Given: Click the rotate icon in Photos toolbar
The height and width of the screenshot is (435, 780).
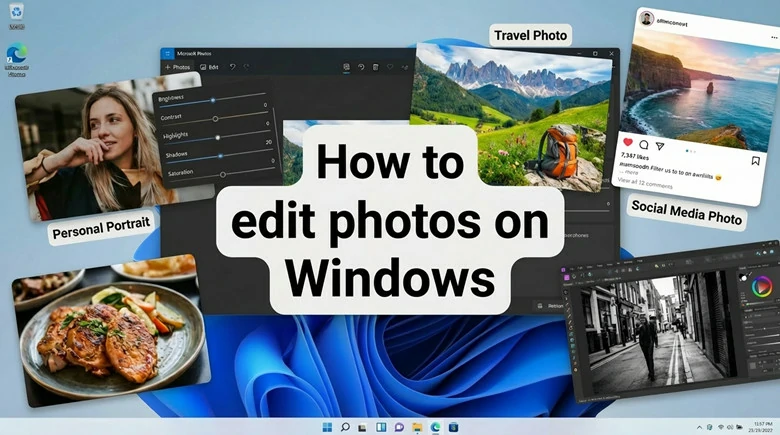Looking at the screenshot, I should tap(361, 67).
